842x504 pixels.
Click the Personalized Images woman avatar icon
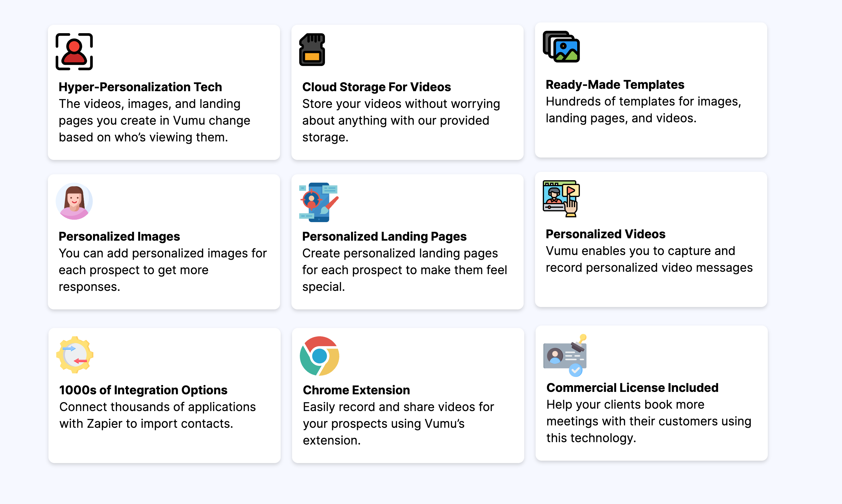[x=74, y=201]
